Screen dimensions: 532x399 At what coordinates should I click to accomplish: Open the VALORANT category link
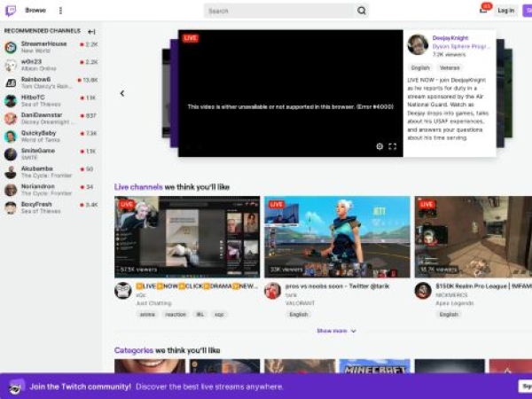[x=300, y=303]
